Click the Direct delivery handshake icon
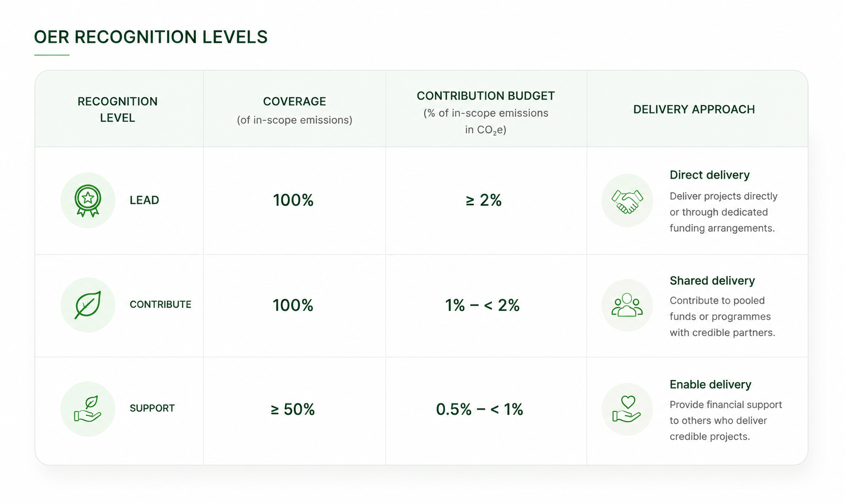Screen dimensions: 846x504 [627, 201]
